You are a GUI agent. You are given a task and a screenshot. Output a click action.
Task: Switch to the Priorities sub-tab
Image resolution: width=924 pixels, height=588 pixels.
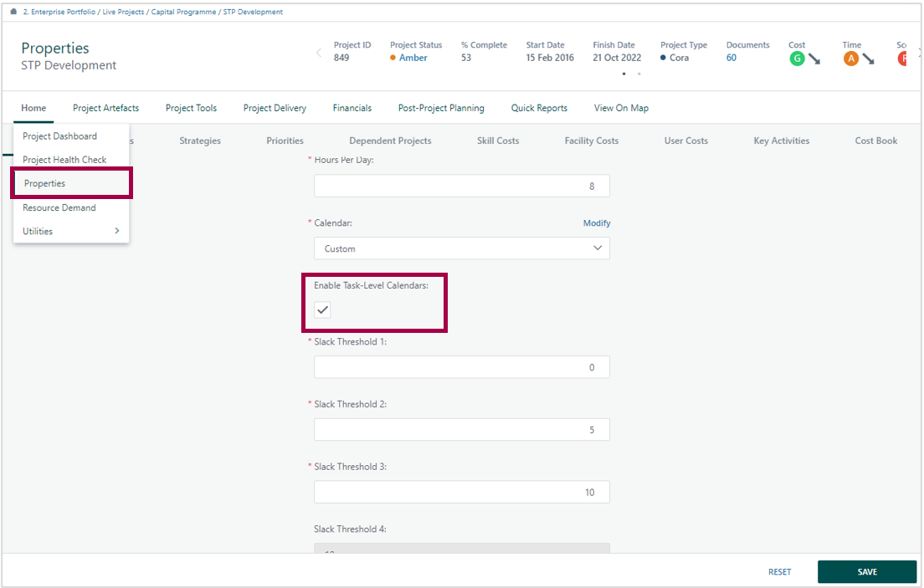point(285,141)
